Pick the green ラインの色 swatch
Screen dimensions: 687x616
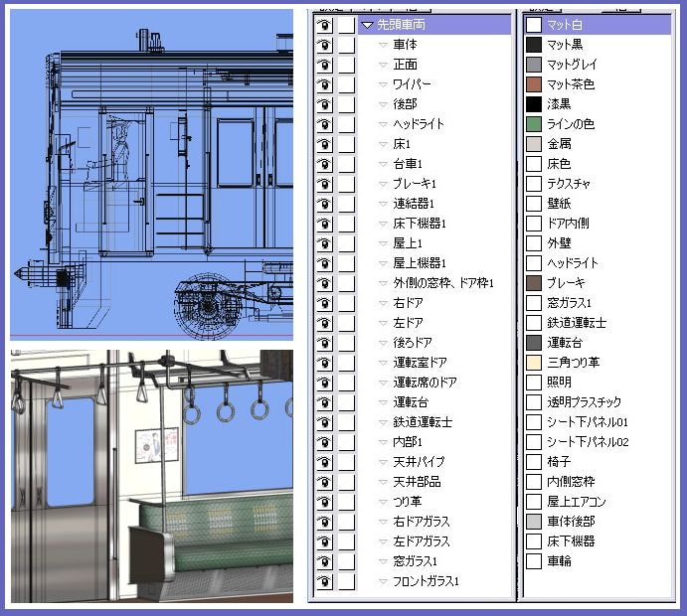(534, 124)
